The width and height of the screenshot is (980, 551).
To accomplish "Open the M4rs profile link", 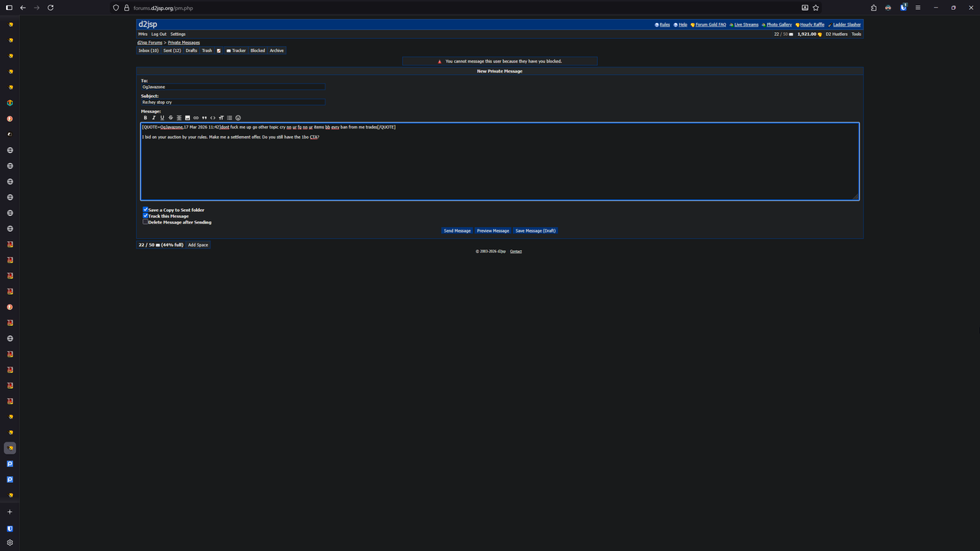I will pyautogui.click(x=143, y=34).
